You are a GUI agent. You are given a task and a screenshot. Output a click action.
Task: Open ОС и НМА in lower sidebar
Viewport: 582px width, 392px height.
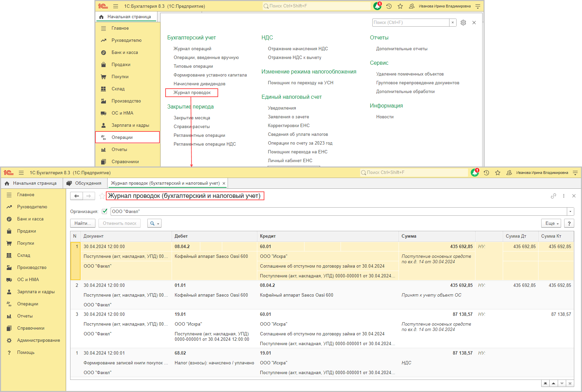(x=33, y=280)
